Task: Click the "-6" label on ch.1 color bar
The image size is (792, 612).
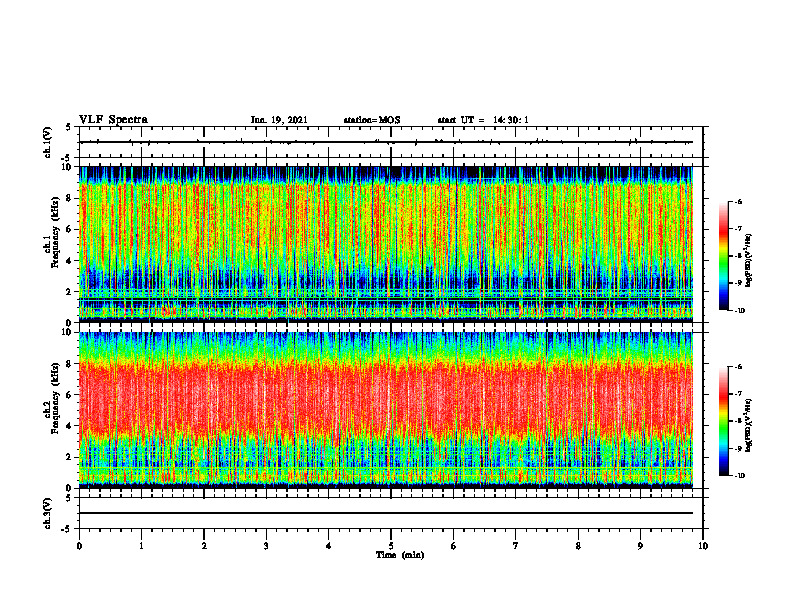Action: (738, 201)
